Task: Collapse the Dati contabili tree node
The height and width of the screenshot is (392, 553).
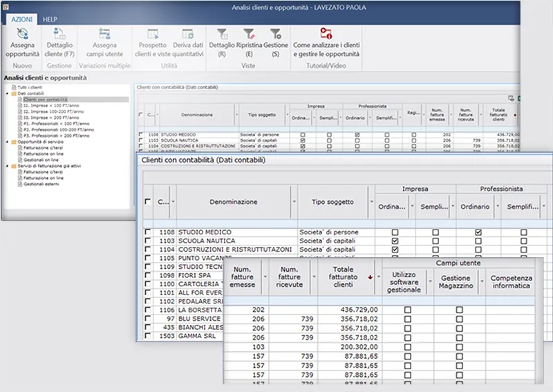Action: coord(8,93)
